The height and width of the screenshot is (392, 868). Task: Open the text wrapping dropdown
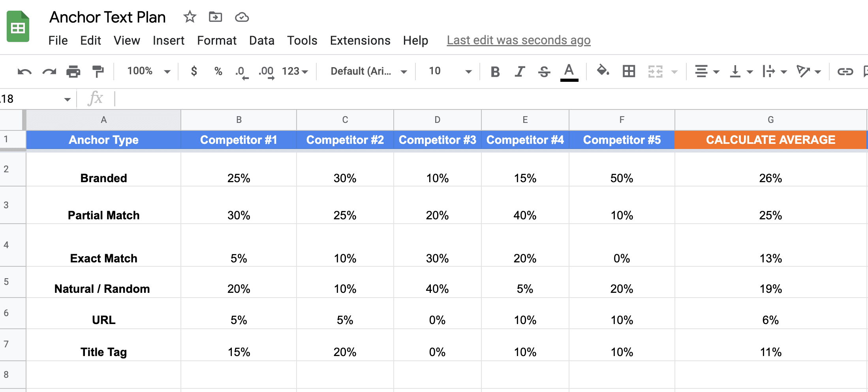(x=774, y=72)
